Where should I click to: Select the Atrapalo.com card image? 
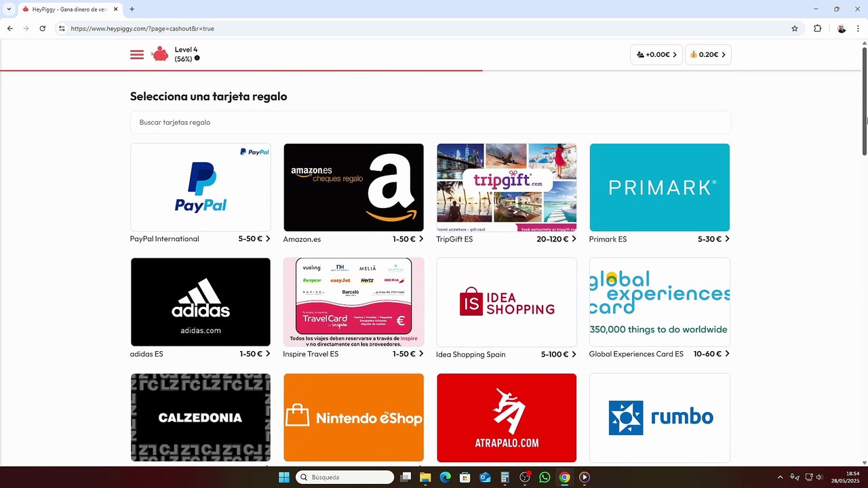tap(507, 418)
